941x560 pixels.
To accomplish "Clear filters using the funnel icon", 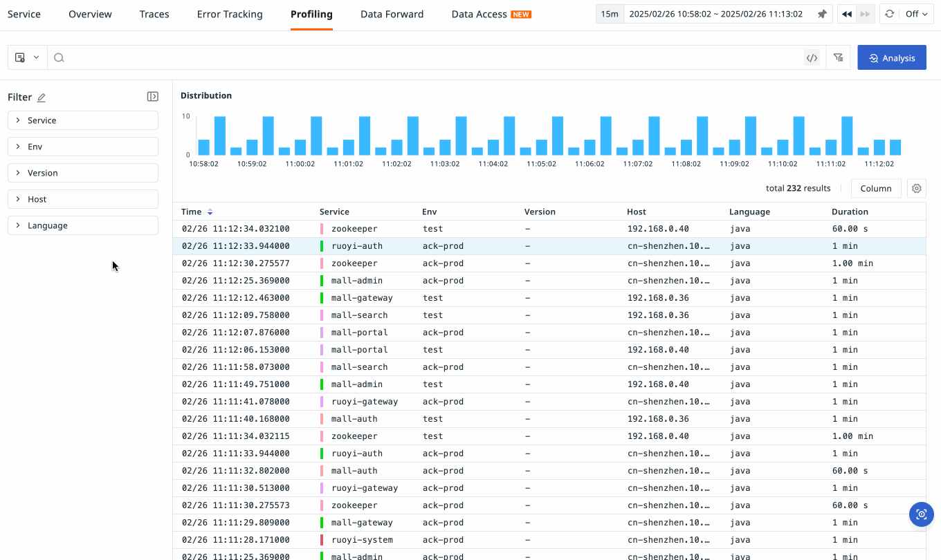I will pyautogui.click(x=838, y=58).
